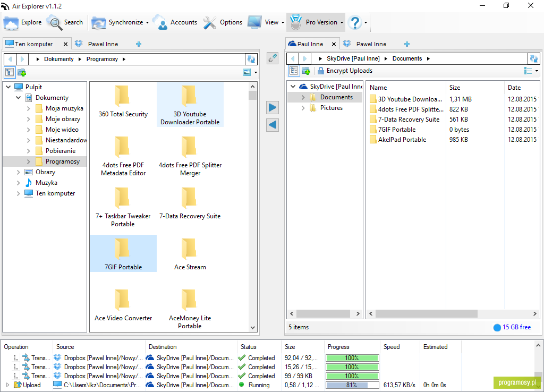Collapse the Pulpit tree node
The height and width of the screenshot is (392, 544).
[8, 87]
